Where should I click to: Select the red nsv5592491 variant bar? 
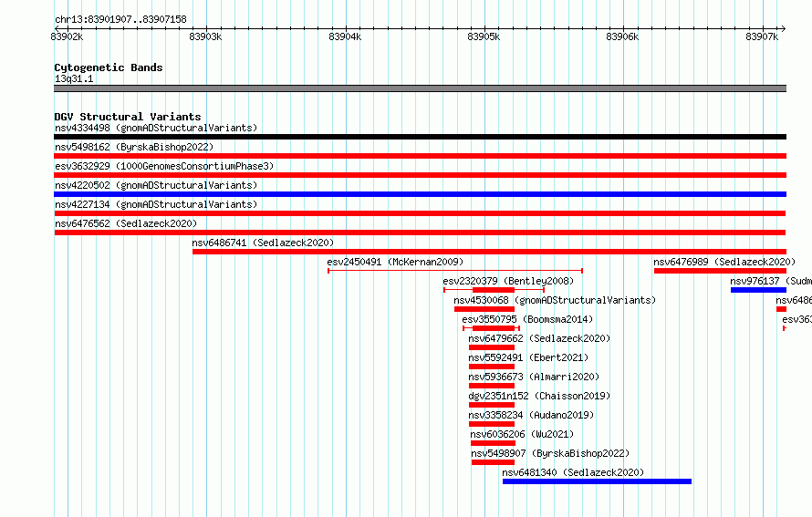(x=492, y=367)
